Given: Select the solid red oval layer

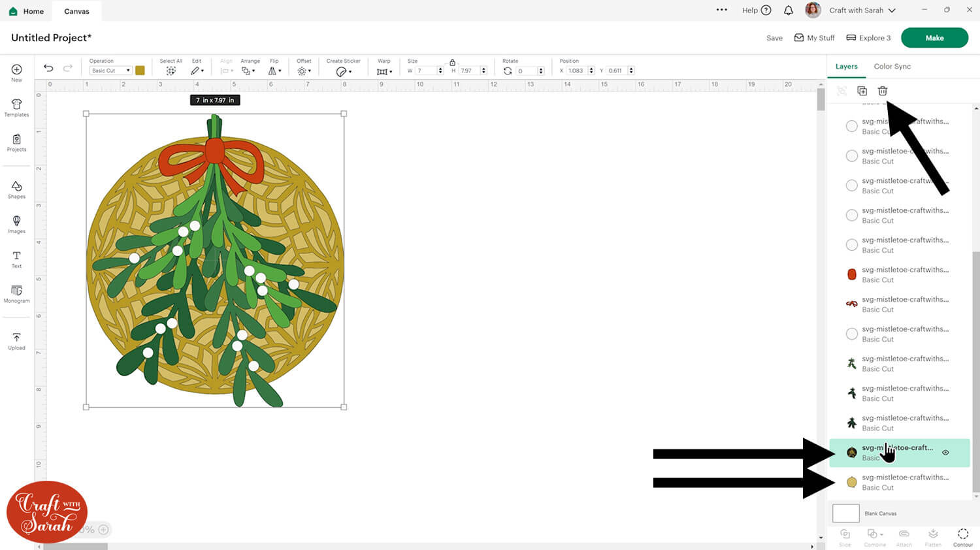Looking at the screenshot, I should click(900, 274).
